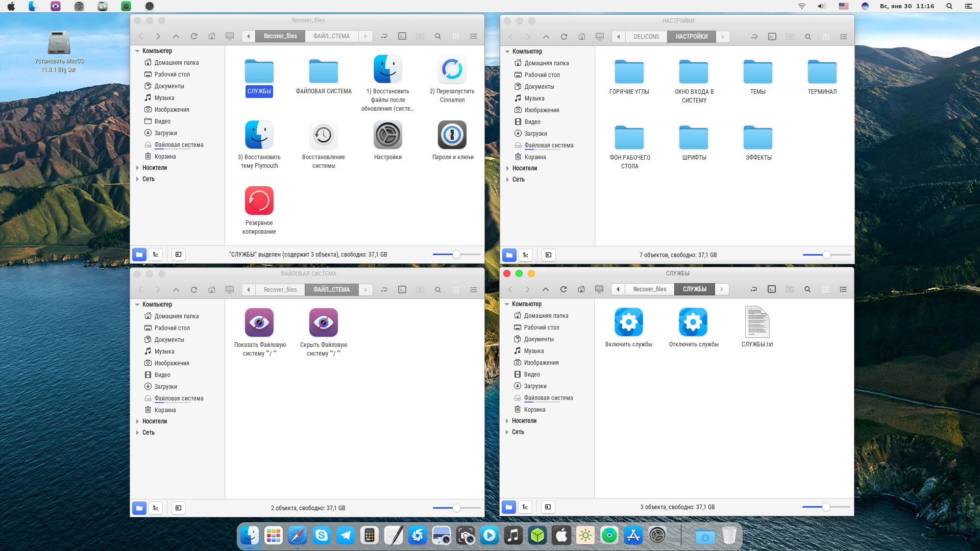Select DELICONS breadcrumb tab
Image resolution: width=980 pixels, height=551 pixels.
[x=646, y=37]
